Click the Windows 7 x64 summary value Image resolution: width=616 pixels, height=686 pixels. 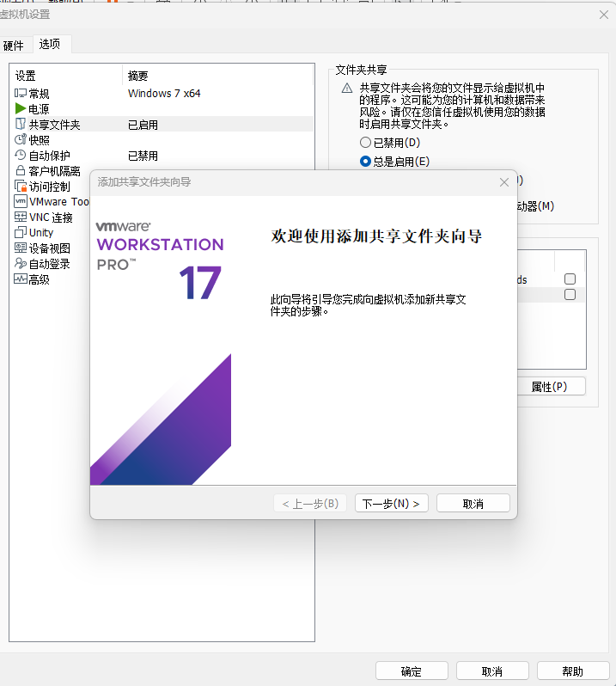[164, 93]
